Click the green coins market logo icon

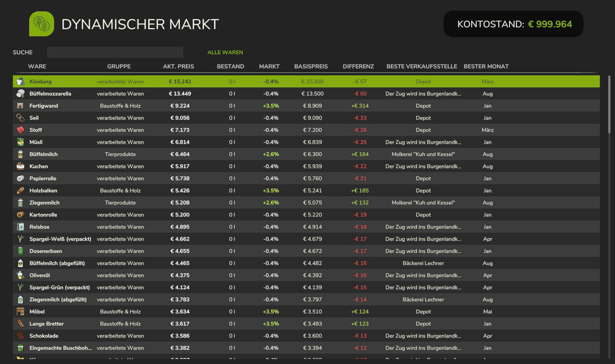click(42, 24)
